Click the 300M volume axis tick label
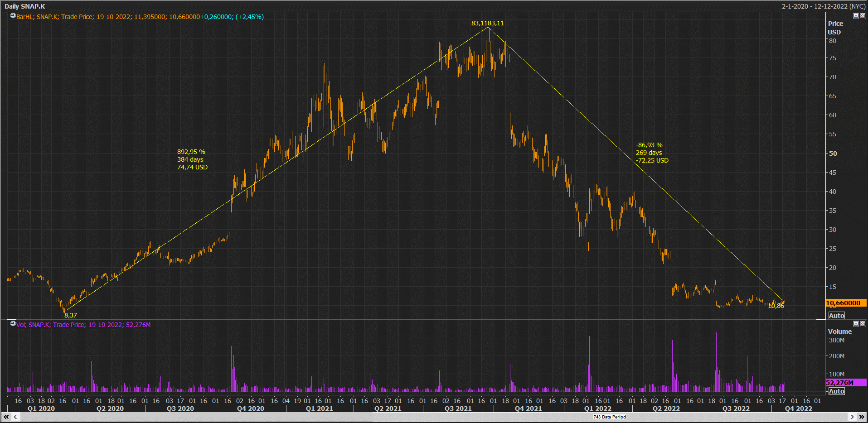Screen dimensions: 868x423 coord(836,340)
